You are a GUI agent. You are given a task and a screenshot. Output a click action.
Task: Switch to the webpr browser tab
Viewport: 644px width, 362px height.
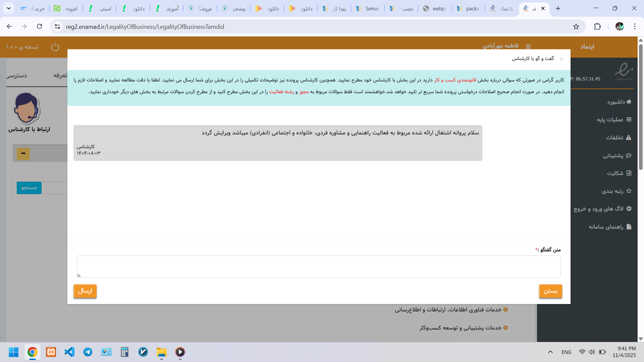tap(435, 9)
